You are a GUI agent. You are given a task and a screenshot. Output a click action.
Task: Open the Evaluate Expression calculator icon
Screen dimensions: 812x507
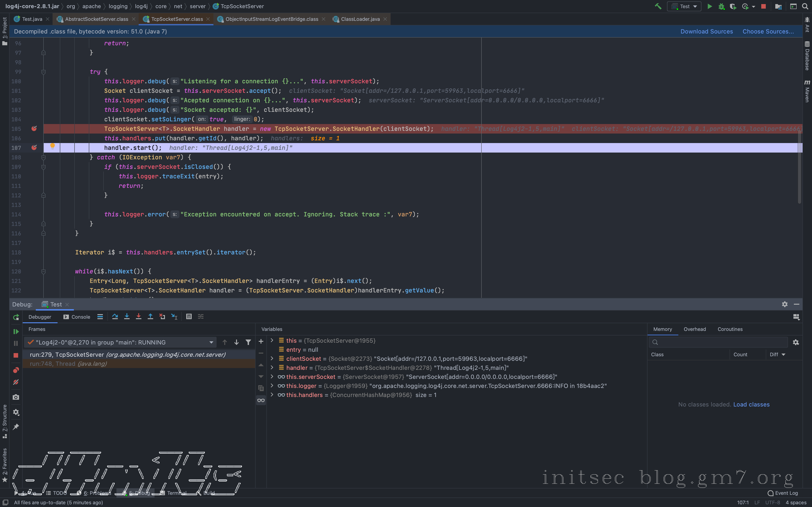[x=189, y=317]
